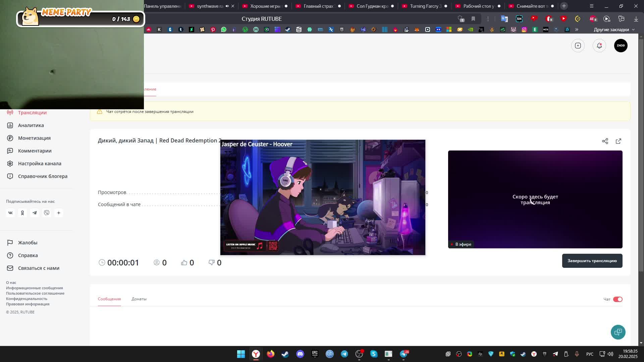
Task: Click the Аналитика chart icon
Action: click(10, 125)
